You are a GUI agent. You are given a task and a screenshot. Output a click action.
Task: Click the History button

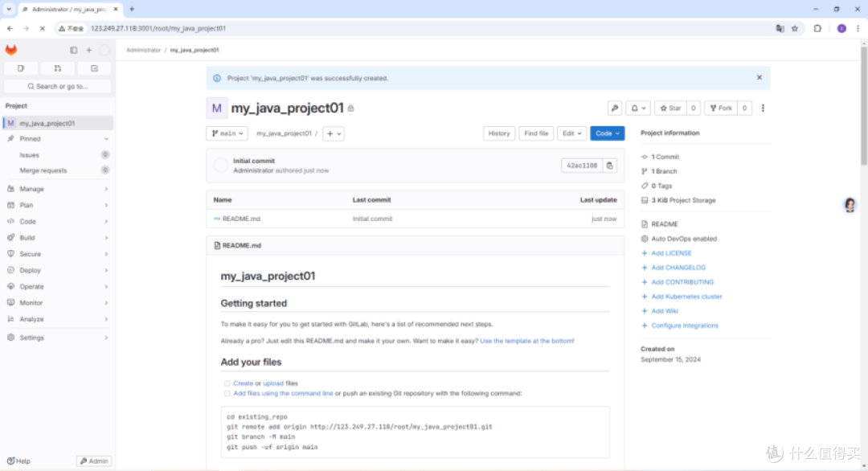coord(499,133)
